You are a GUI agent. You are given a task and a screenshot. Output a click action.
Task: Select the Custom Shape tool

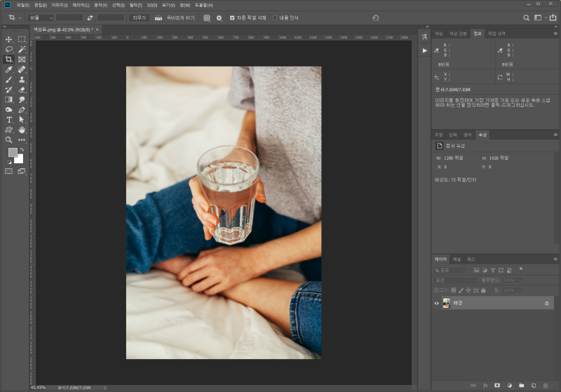tap(9, 130)
